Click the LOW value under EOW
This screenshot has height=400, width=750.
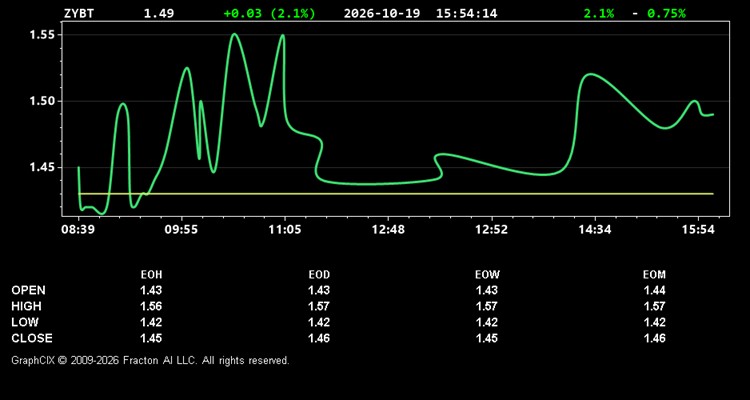487,322
